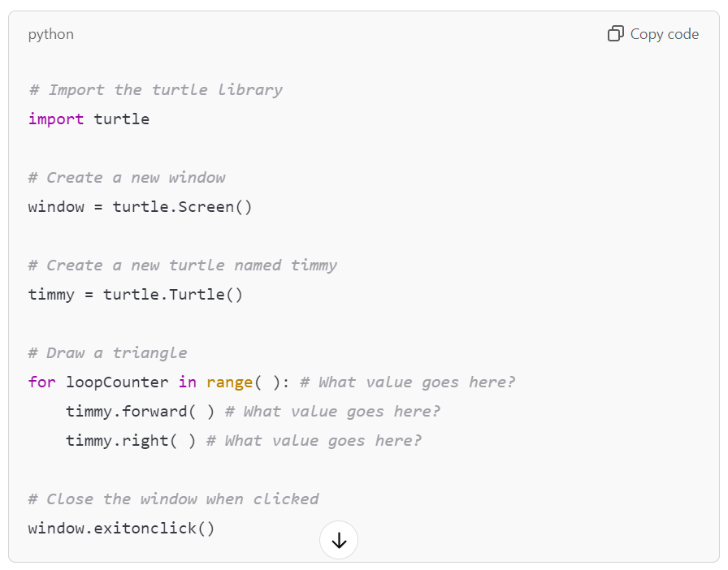728x570 pixels.
Task: Click the scroll-down arrow button
Action: tap(339, 539)
